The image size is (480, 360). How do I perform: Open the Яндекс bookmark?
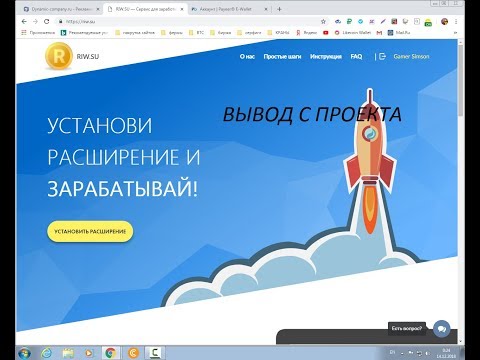(x=307, y=33)
